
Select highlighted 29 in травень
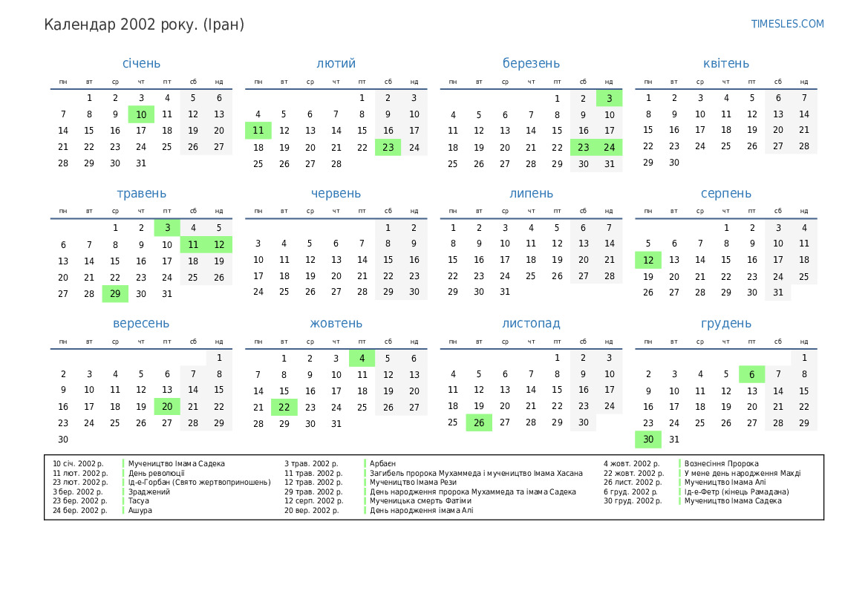115,293
